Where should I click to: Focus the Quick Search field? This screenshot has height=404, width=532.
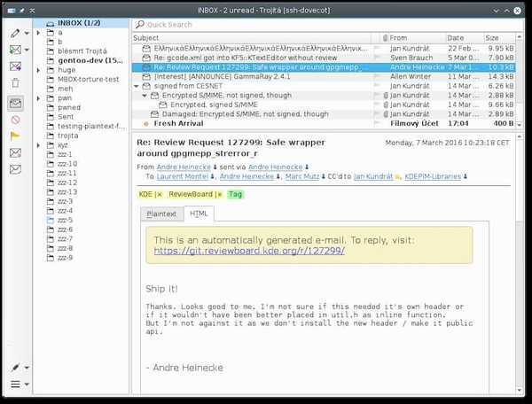coord(327,25)
